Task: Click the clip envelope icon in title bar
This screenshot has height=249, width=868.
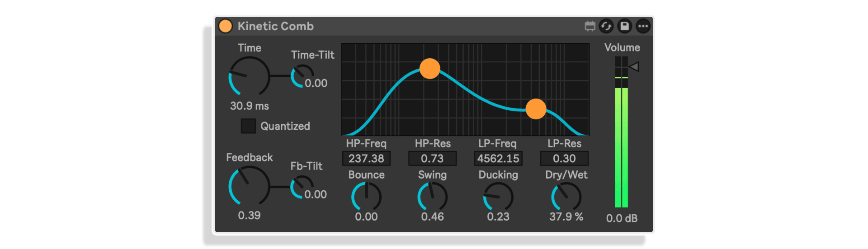Action: (x=590, y=26)
